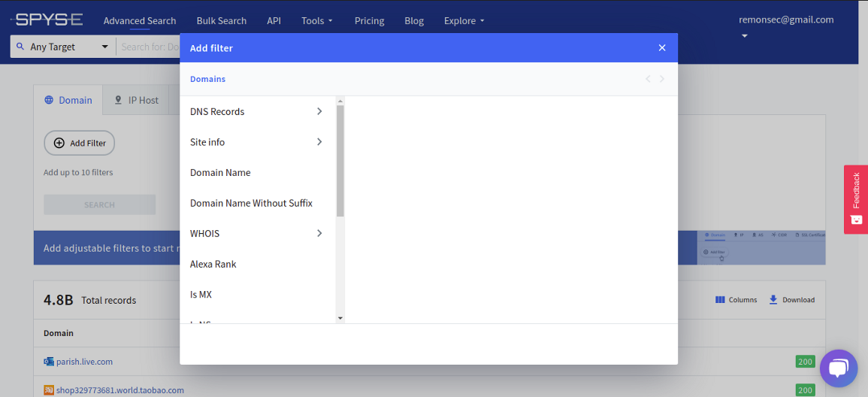The width and height of the screenshot is (868, 397).
Task: Click the Columns icon
Action: tap(720, 299)
